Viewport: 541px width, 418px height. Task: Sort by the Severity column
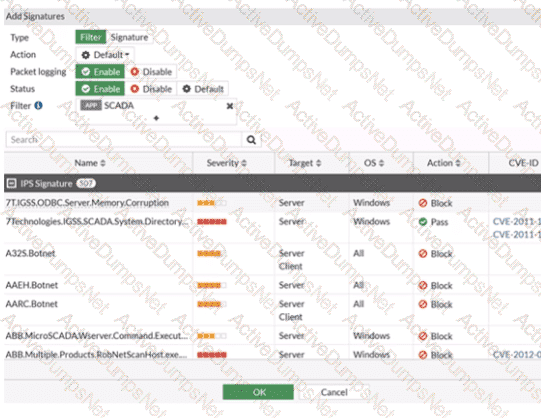point(227,163)
